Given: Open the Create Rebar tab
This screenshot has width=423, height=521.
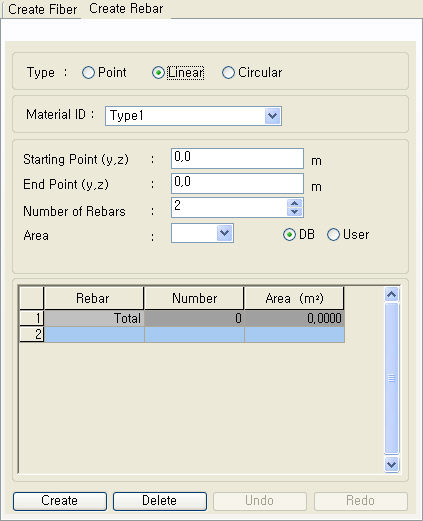Looking at the screenshot, I should click(x=126, y=9).
